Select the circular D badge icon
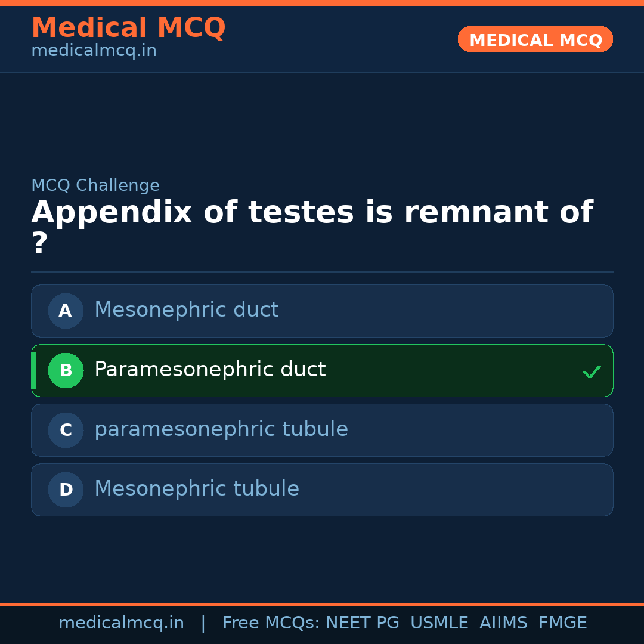The height and width of the screenshot is (644, 644). click(x=66, y=490)
